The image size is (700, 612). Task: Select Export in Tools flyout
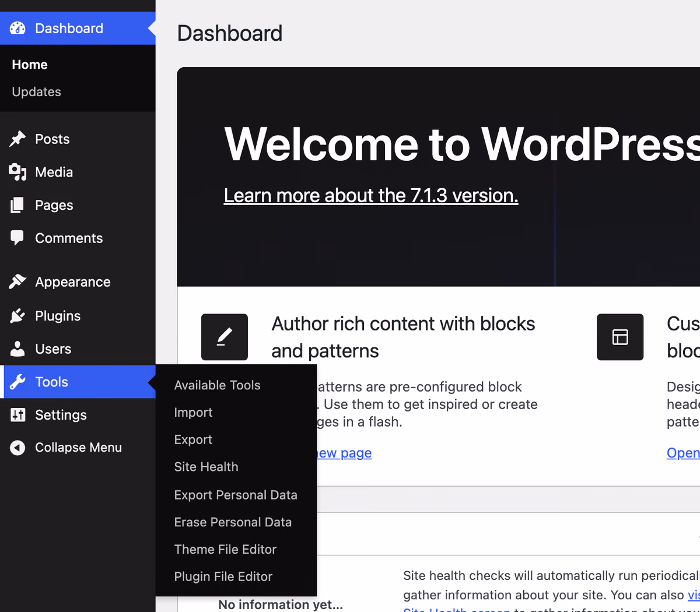click(x=193, y=440)
